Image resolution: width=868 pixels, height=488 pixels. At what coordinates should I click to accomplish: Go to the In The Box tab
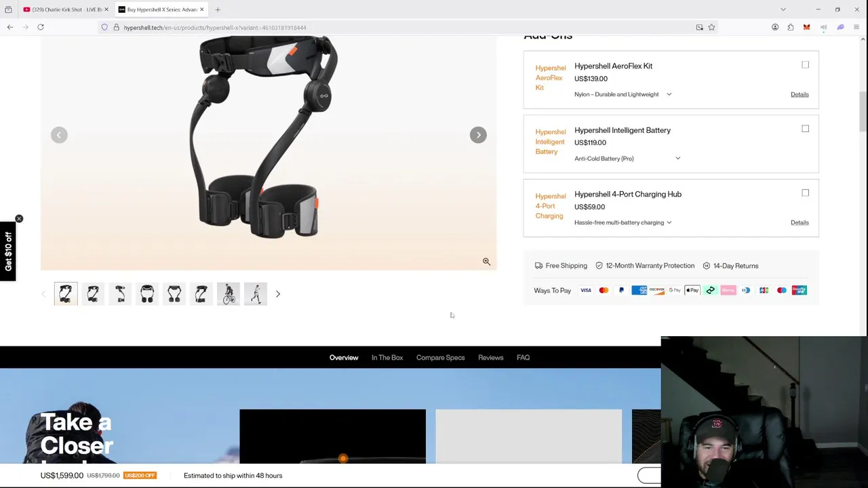click(387, 358)
